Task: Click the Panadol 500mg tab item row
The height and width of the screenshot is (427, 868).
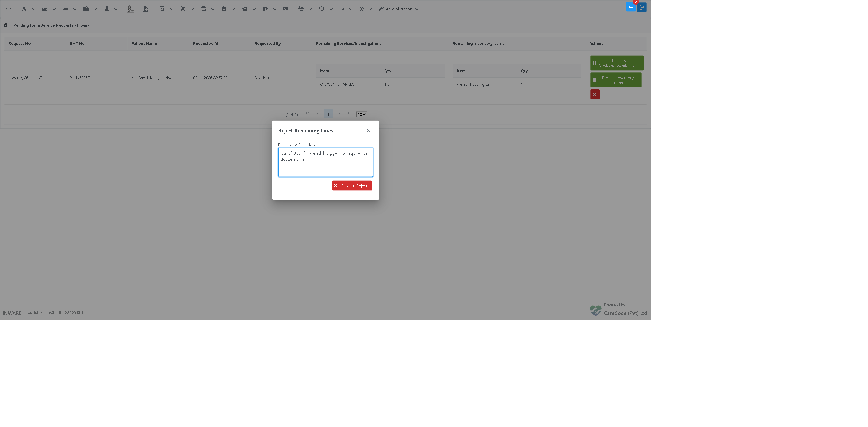Action: point(517,84)
